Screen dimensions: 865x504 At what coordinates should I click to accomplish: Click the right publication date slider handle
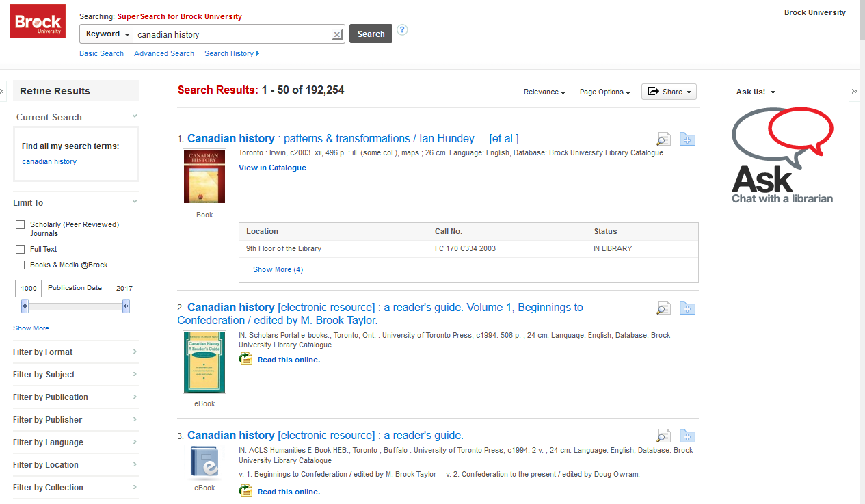coord(126,308)
